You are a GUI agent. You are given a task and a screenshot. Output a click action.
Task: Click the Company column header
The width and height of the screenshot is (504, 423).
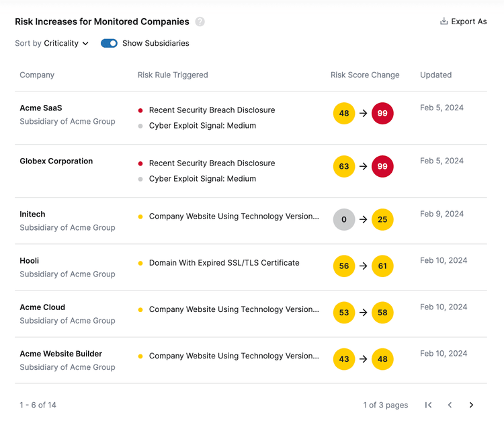[37, 75]
